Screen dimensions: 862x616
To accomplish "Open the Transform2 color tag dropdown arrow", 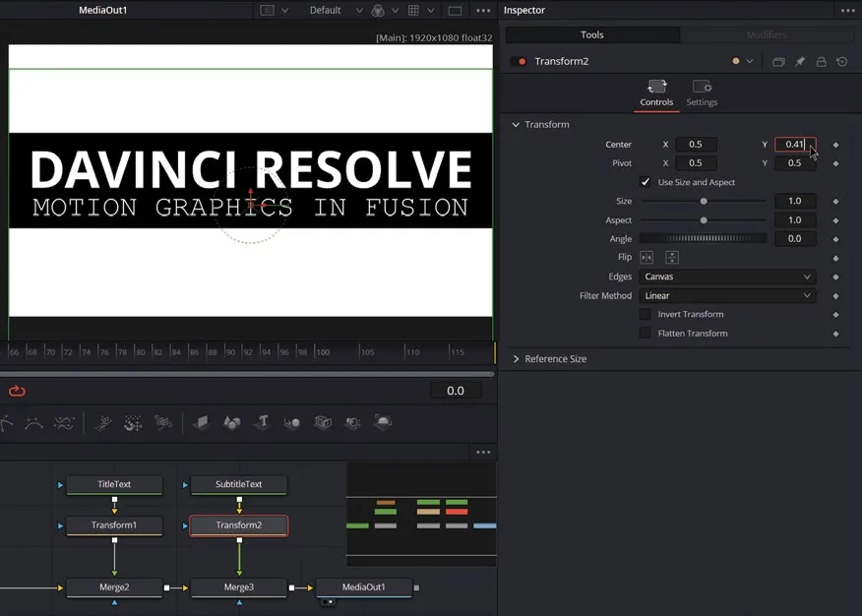I will pos(749,62).
